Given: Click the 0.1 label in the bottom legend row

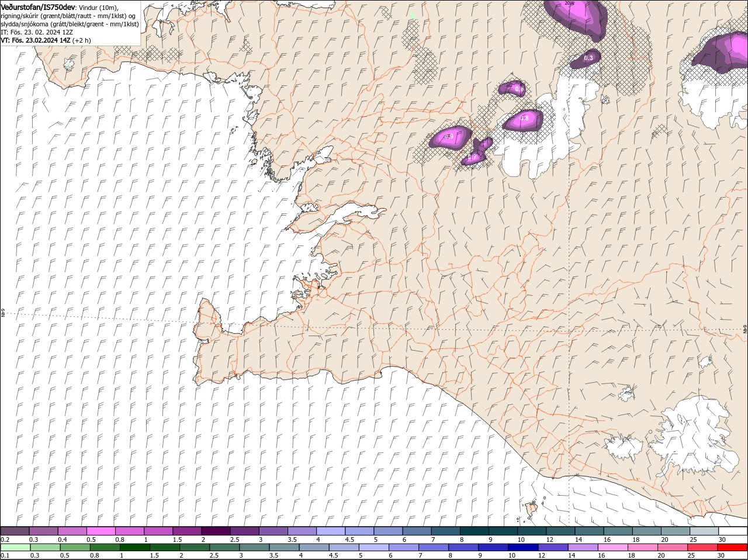Looking at the screenshot, I should pos(5,556).
